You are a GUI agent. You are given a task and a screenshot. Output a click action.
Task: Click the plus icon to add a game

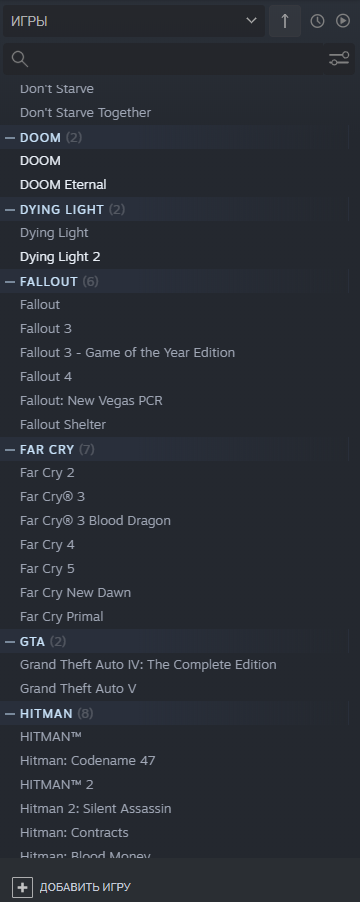click(x=22, y=887)
